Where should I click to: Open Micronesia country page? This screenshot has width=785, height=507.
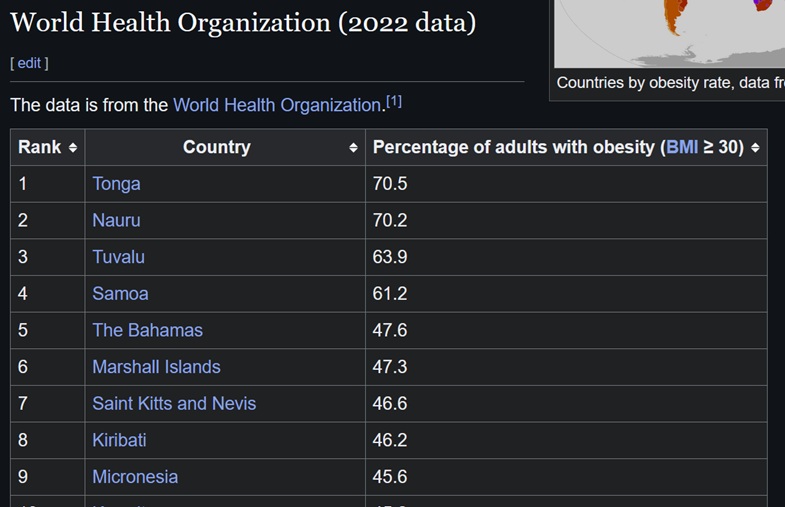point(135,476)
